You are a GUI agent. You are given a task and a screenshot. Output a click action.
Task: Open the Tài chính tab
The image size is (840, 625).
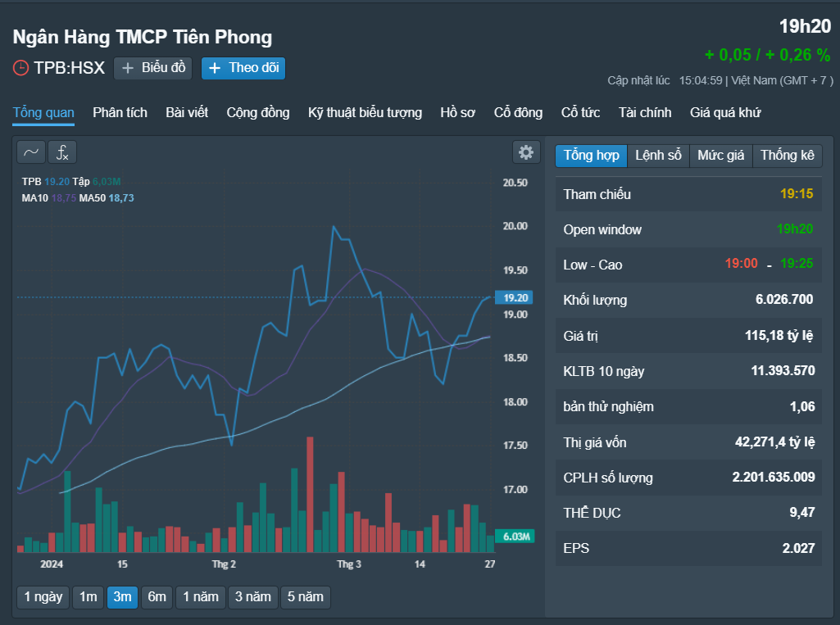[645, 112]
